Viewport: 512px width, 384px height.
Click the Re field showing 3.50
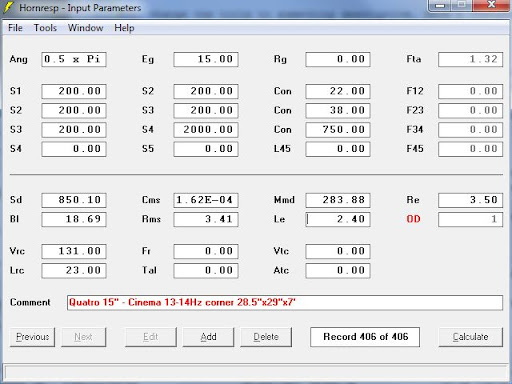pyautogui.click(x=470, y=200)
